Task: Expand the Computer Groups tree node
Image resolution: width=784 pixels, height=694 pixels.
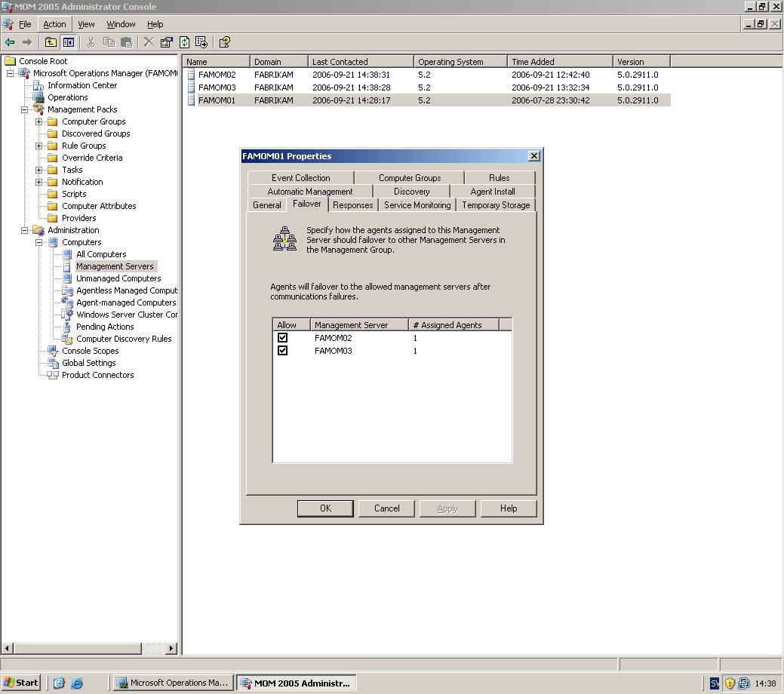Action: (x=39, y=121)
